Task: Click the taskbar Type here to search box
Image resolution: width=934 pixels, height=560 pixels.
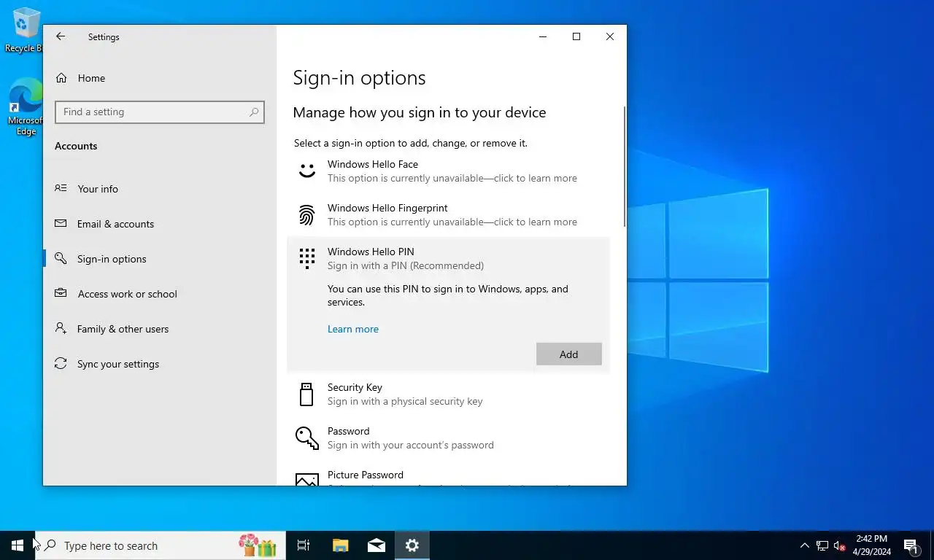Action: coord(161,545)
